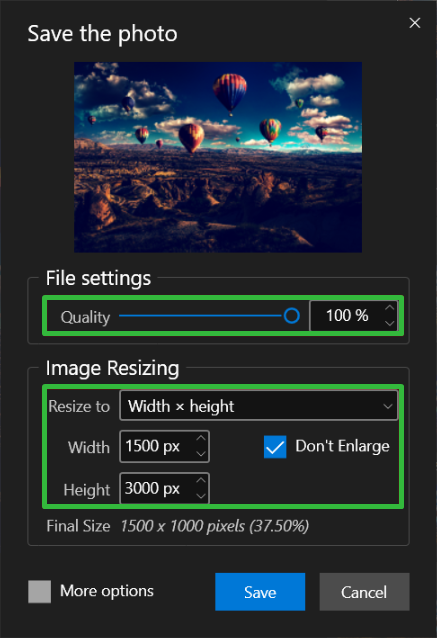Decrease quality with the down arrow
The width and height of the screenshot is (437, 638).
point(390,323)
